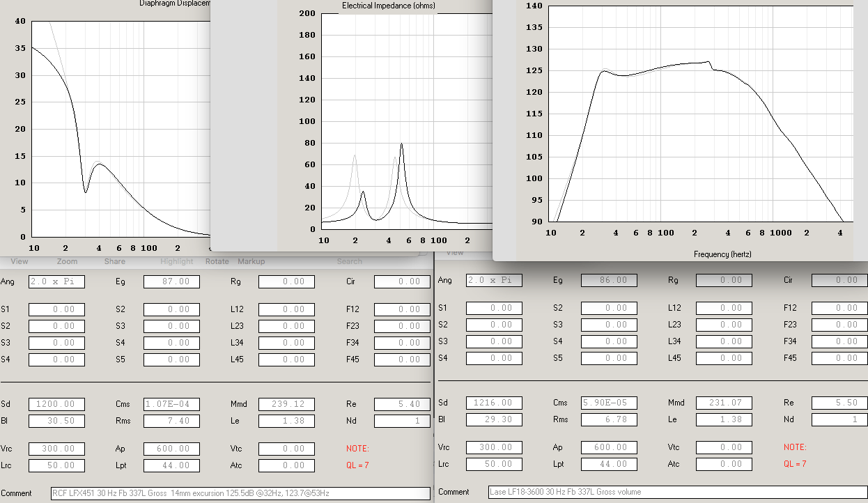This screenshot has height=503, width=868.
Task: Click the Lrc field in the right window
Action: [x=494, y=464]
